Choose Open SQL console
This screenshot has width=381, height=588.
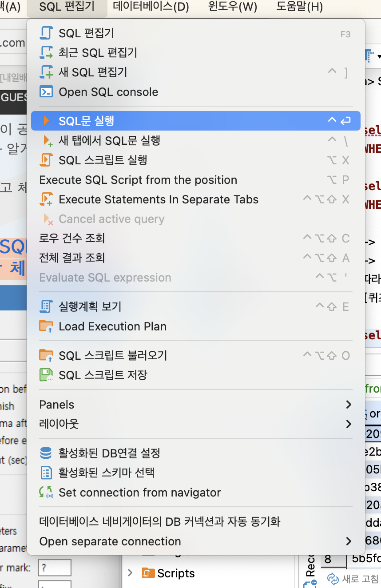pyautogui.click(x=195, y=92)
